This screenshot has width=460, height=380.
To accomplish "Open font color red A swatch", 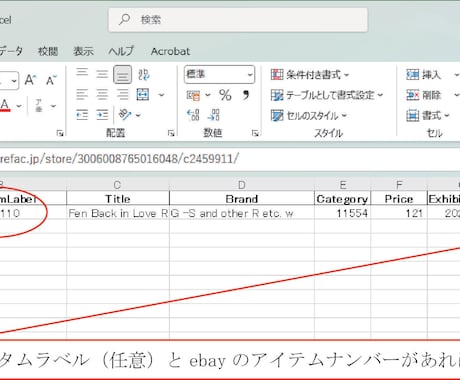I will (x=5, y=106).
